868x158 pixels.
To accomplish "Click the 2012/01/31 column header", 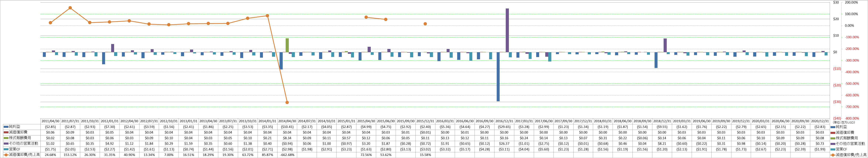I will coord(109,121).
